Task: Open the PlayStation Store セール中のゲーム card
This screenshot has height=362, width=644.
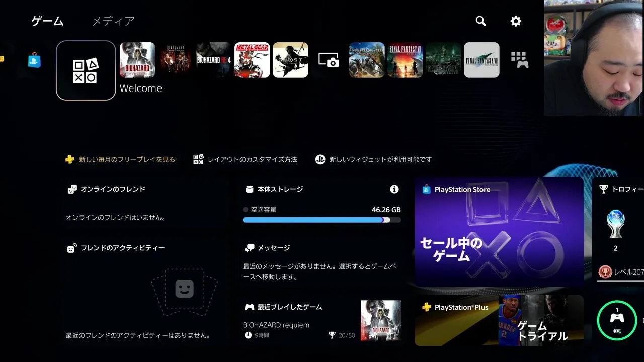Action: pyautogui.click(x=499, y=232)
